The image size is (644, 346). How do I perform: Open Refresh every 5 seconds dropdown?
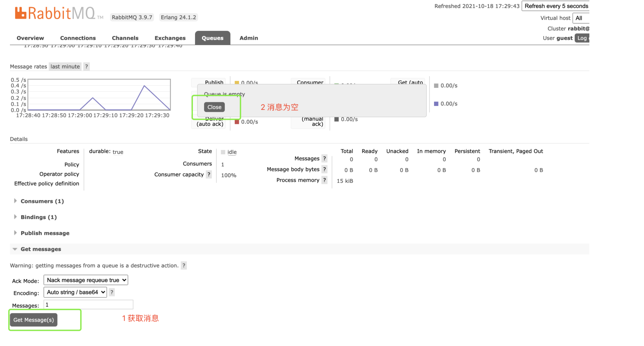pos(556,6)
